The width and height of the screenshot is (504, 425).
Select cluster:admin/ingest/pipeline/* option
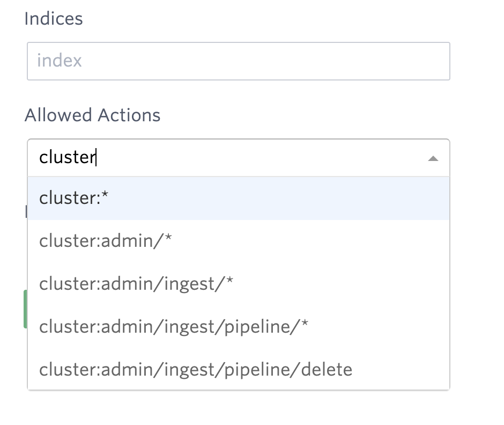click(x=173, y=326)
